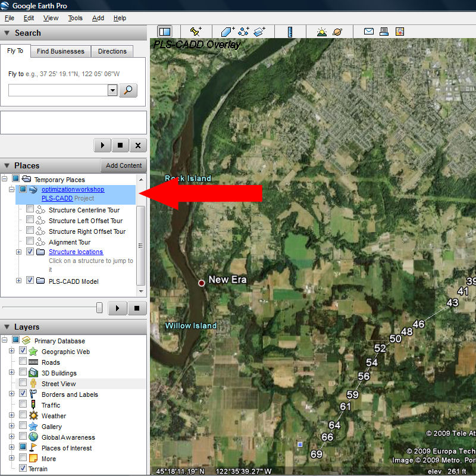The height and width of the screenshot is (476, 476).
Task: Enable the Traffic layer checkbox
Action: [x=23, y=404]
